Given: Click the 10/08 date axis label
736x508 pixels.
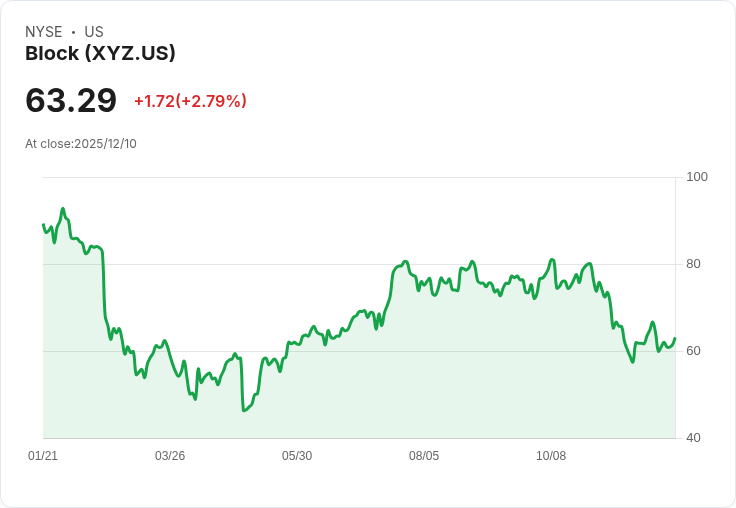Looking at the screenshot, I should coord(551,456).
